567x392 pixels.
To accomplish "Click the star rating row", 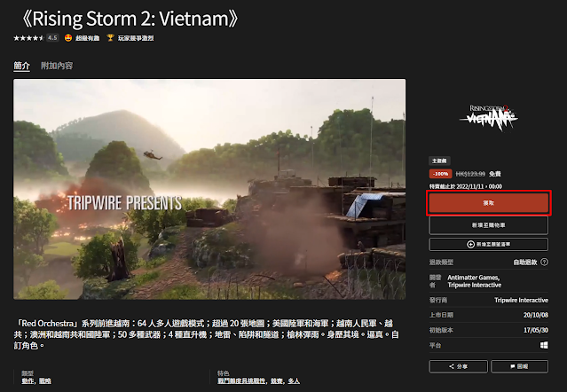I will (x=28, y=38).
